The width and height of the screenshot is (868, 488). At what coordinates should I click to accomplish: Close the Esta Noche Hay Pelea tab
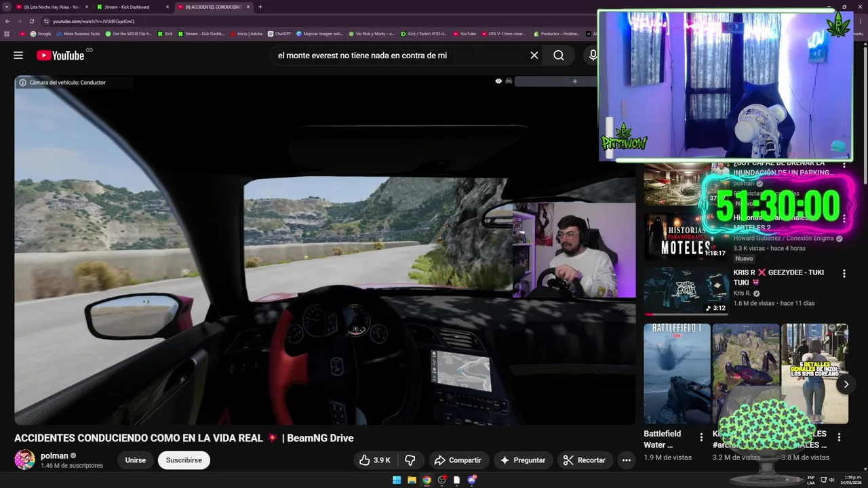click(86, 7)
